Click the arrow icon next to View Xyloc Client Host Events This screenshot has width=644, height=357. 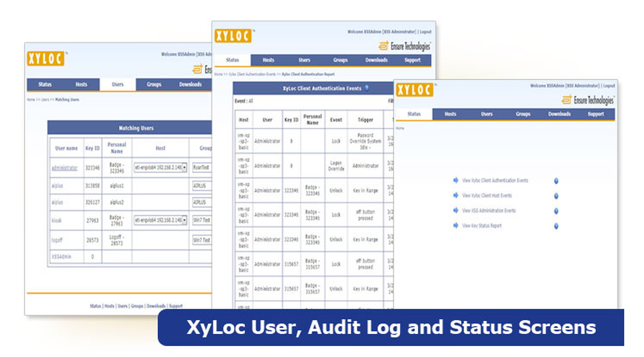(x=455, y=196)
